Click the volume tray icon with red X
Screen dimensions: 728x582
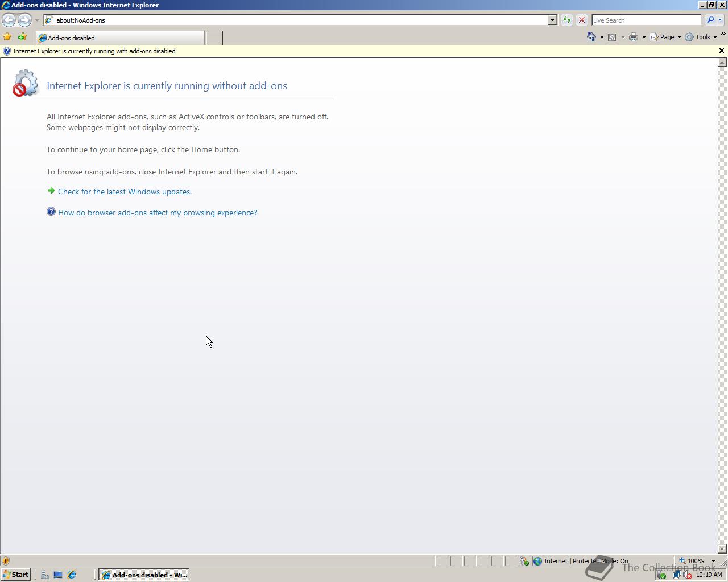click(x=687, y=575)
